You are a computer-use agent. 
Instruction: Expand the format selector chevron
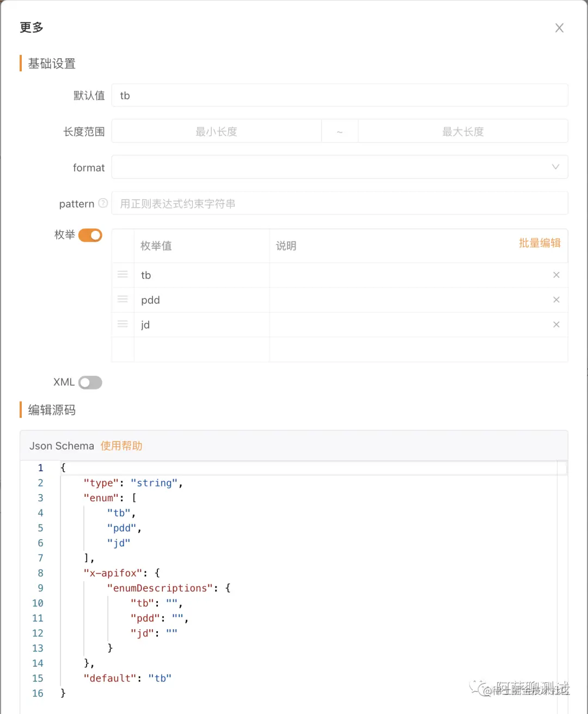[555, 167]
